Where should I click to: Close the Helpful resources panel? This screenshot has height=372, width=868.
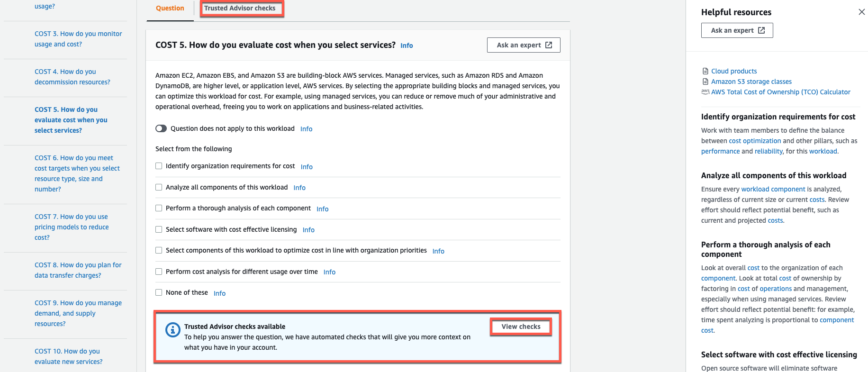862,12
